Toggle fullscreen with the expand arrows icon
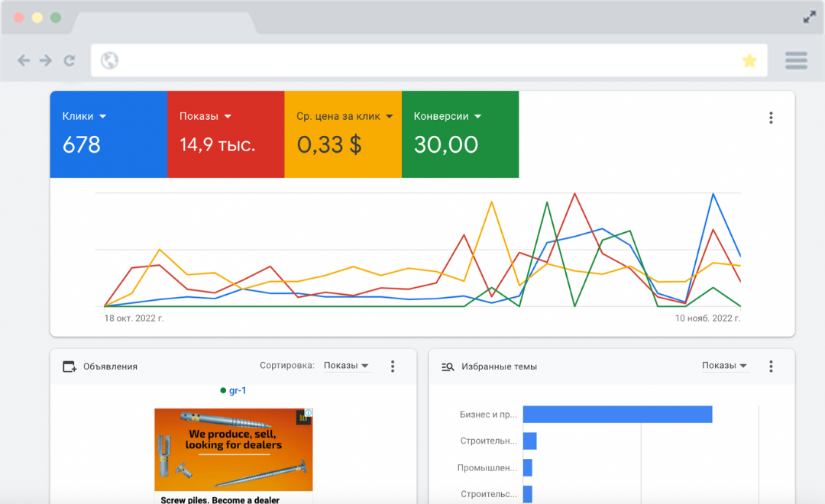This screenshot has height=504, width=825. (809, 18)
